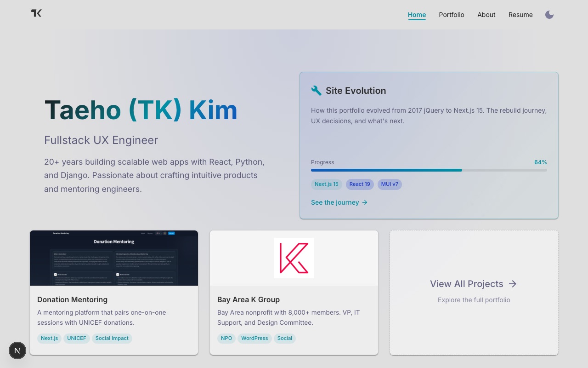
Task: Click the Site Evolution progress bar
Action: pos(429,170)
